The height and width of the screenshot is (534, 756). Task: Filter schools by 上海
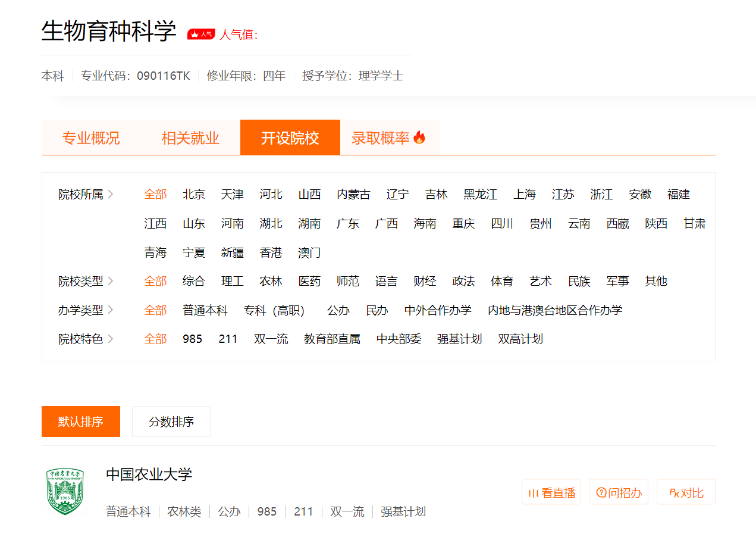(x=525, y=194)
